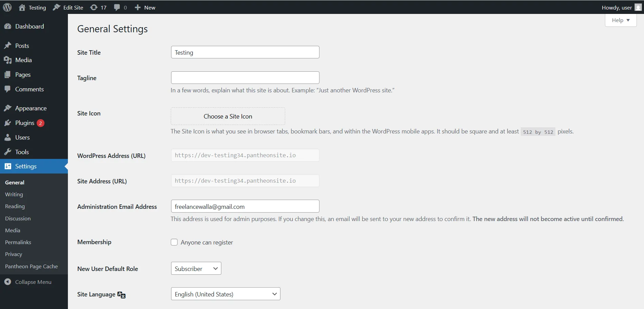Click the Dashboard gauge icon

coord(8,26)
